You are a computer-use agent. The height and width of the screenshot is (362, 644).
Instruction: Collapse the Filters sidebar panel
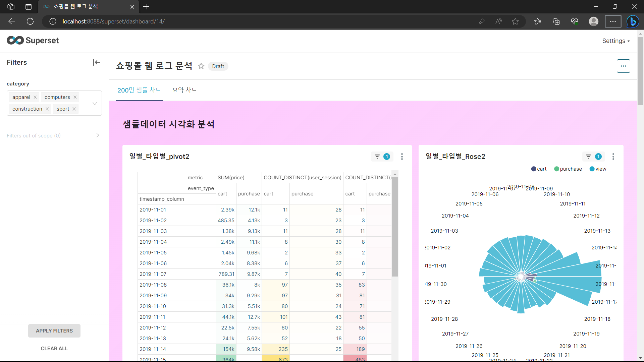click(x=97, y=62)
